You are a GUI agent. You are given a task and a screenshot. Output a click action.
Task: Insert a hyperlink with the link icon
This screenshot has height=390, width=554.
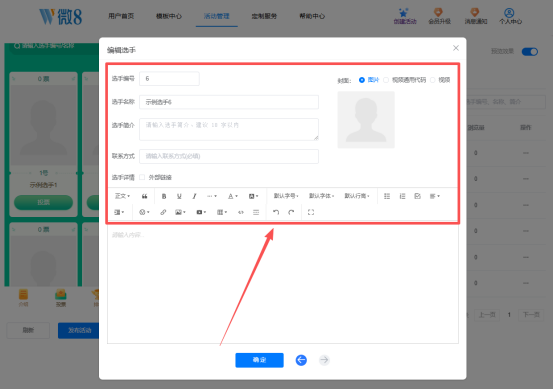(x=163, y=212)
